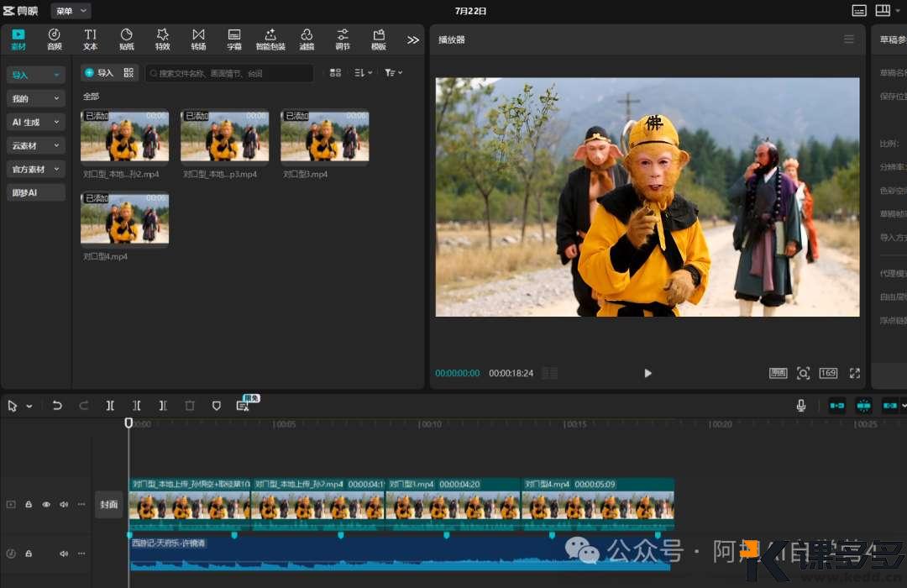Click the timeline playhead handle

tap(128, 423)
